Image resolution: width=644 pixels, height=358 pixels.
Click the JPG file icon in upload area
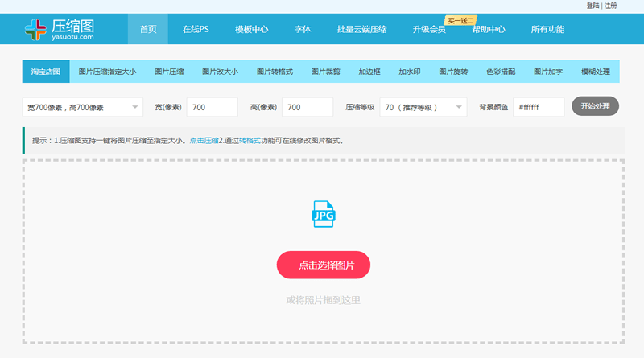324,214
